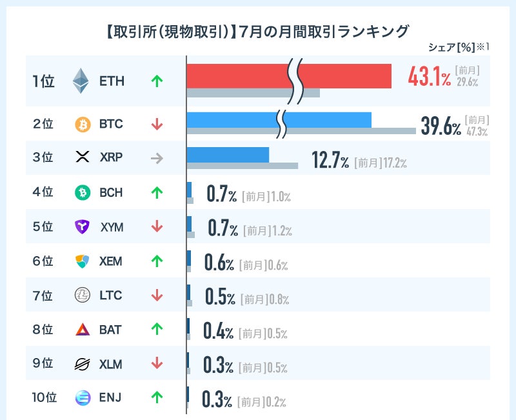516x420 pixels.
Task: Click the 39.6% BTC share value
Action: [x=441, y=126]
